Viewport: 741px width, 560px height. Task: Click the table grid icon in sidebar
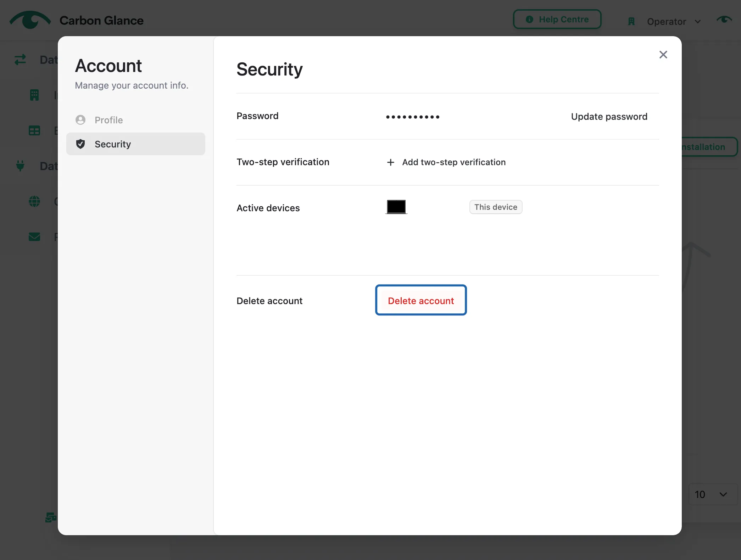34,130
